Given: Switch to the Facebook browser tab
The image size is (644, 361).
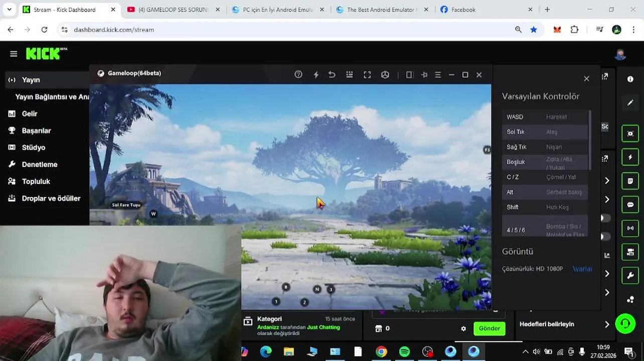Looking at the screenshot, I should 486,10.
